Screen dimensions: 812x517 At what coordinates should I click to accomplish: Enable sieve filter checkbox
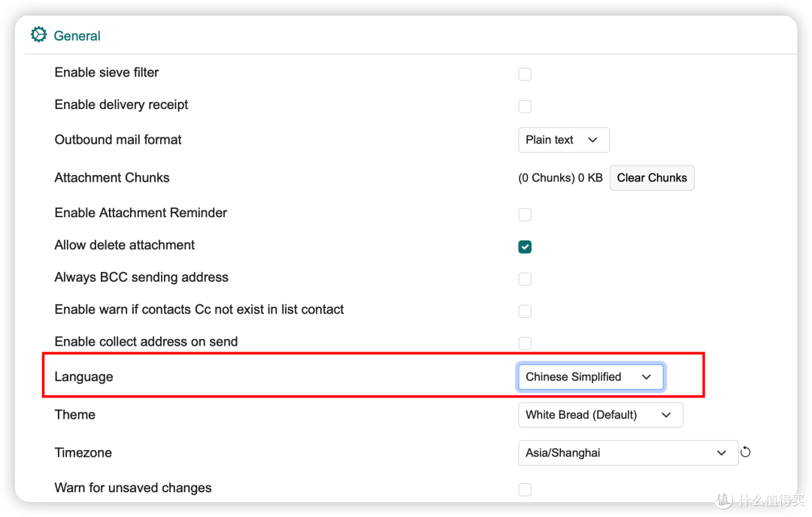(x=525, y=74)
